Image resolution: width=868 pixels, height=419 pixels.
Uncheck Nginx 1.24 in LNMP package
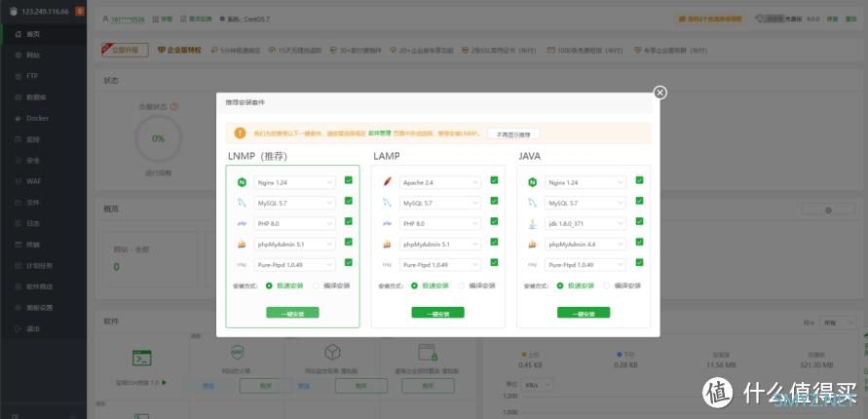pyautogui.click(x=348, y=180)
